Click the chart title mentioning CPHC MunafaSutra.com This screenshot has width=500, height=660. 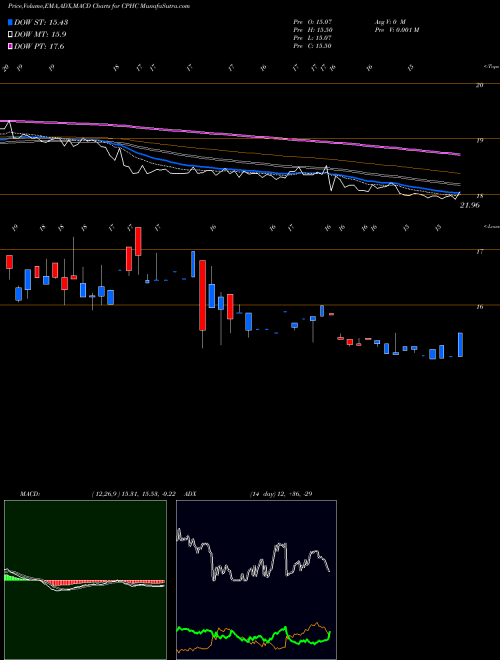click(99, 6)
